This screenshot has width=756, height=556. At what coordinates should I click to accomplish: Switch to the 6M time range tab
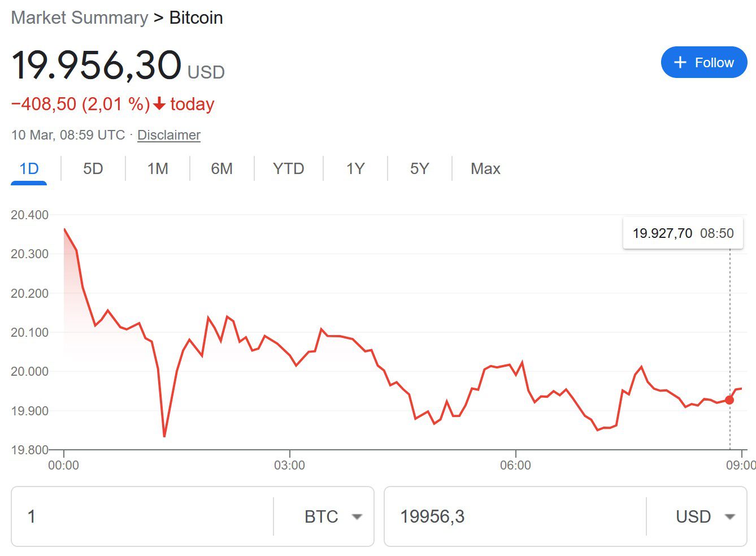[221, 169]
